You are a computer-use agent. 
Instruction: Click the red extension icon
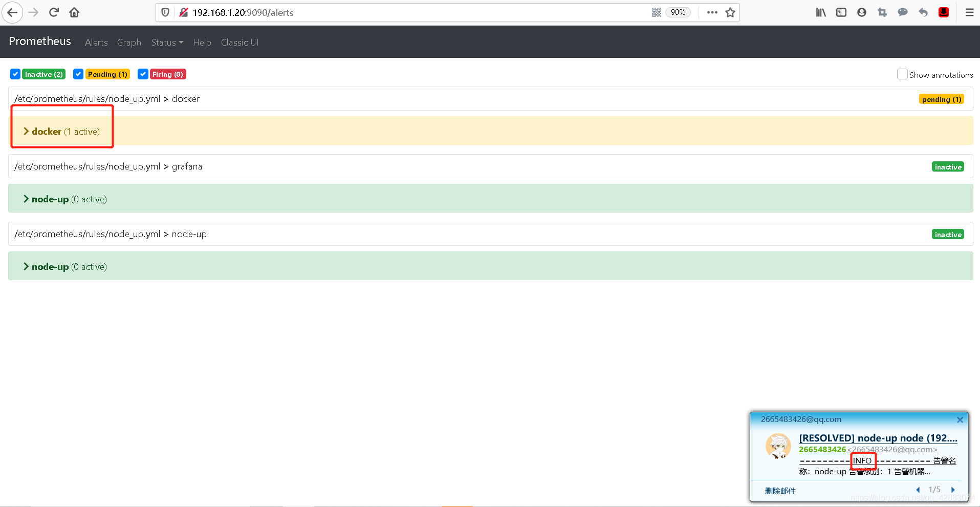coord(944,12)
